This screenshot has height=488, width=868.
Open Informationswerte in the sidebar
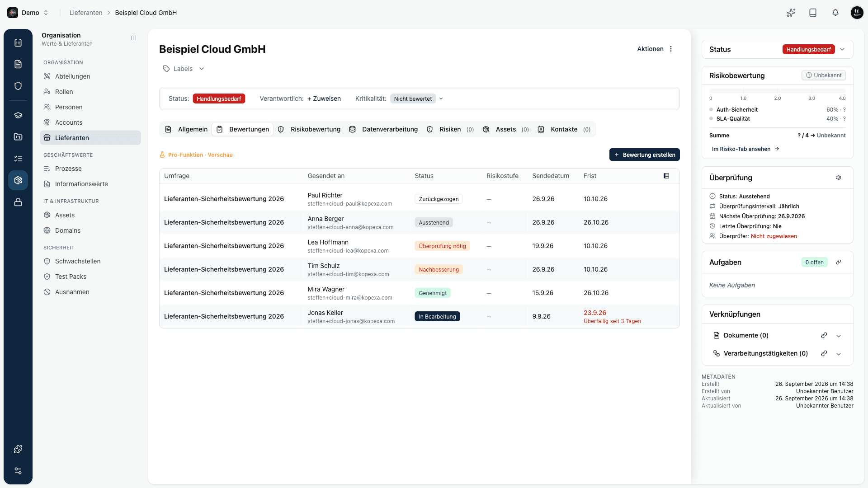90,184
